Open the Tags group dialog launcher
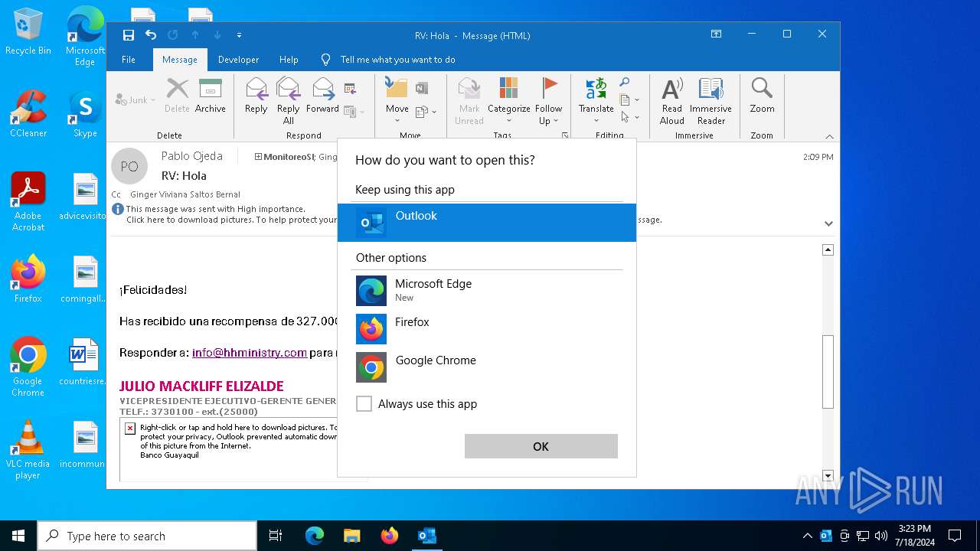This screenshot has width=980, height=551. 565,135
